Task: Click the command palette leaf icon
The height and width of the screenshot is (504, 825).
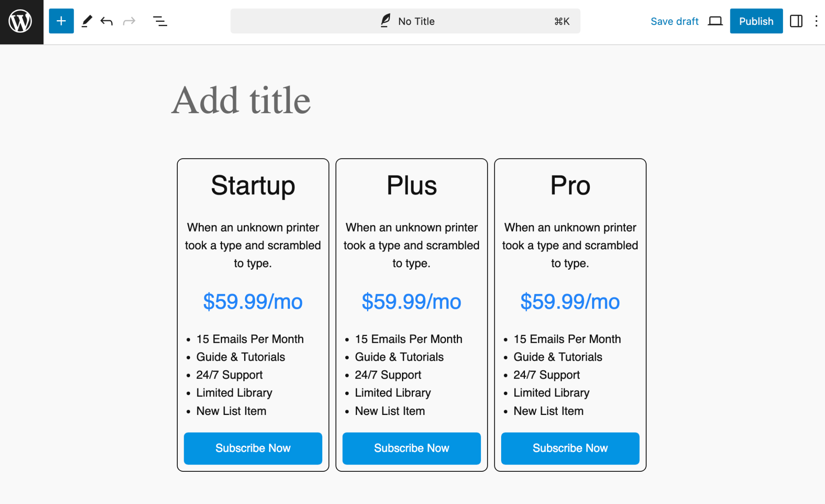Action: tap(386, 21)
